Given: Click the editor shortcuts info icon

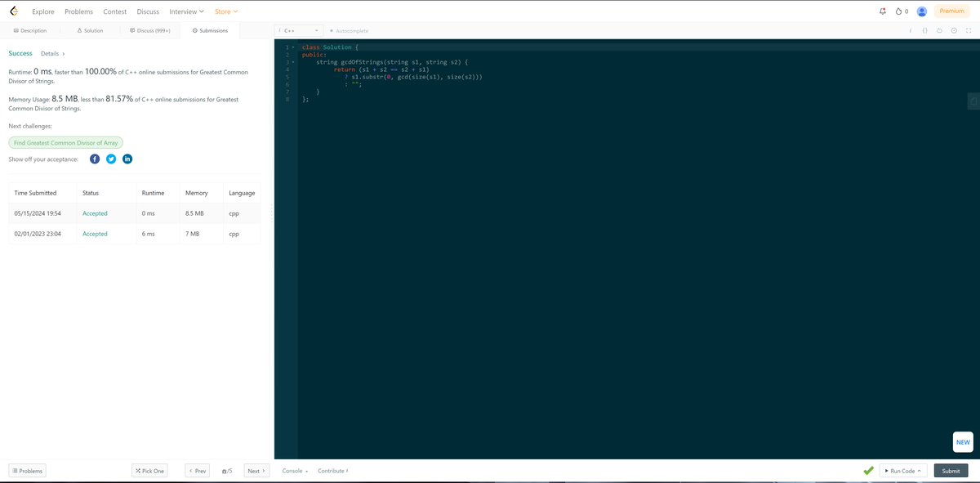Looking at the screenshot, I should click(x=910, y=30).
